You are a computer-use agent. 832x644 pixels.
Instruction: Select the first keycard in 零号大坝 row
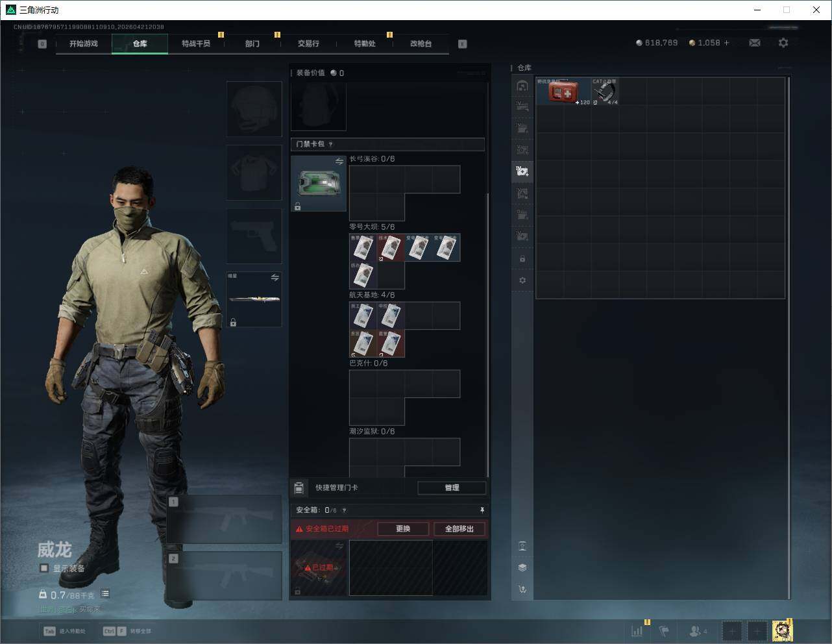pos(363,248)
